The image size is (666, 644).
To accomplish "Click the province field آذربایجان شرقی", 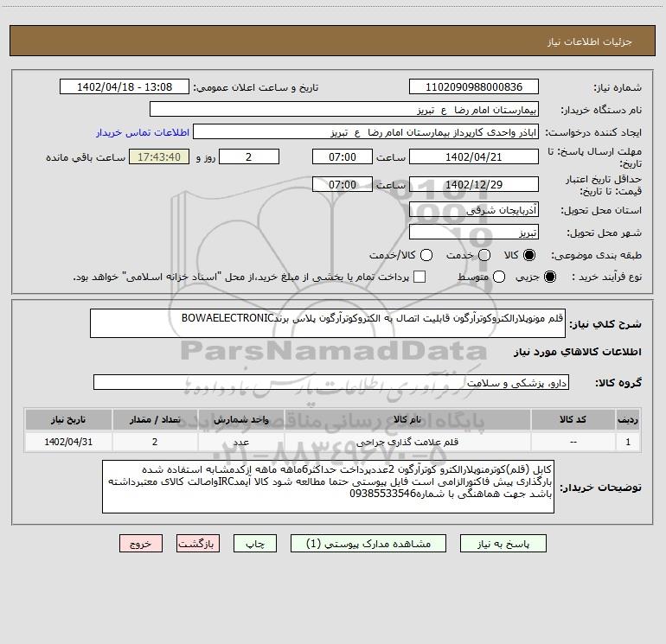I will pos(474,210).
